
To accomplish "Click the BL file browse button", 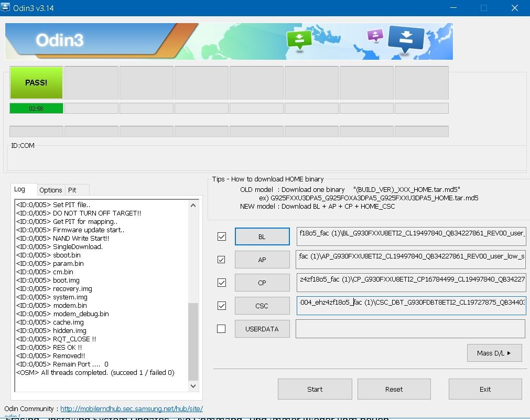I will [262, 236].
